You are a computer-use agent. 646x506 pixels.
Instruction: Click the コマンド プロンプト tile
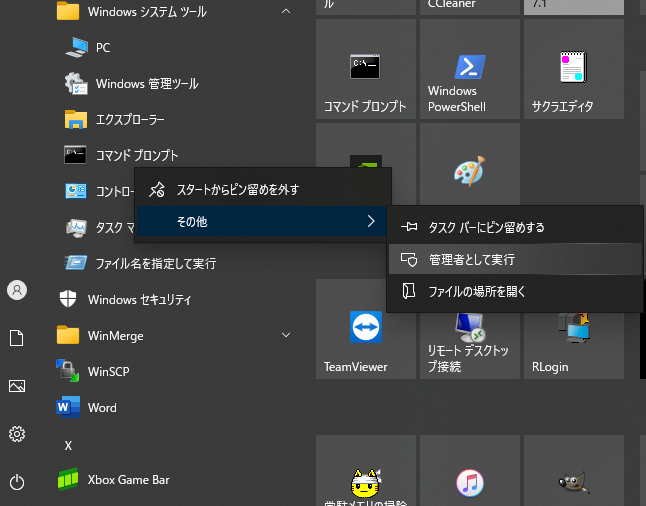[366, 69]
